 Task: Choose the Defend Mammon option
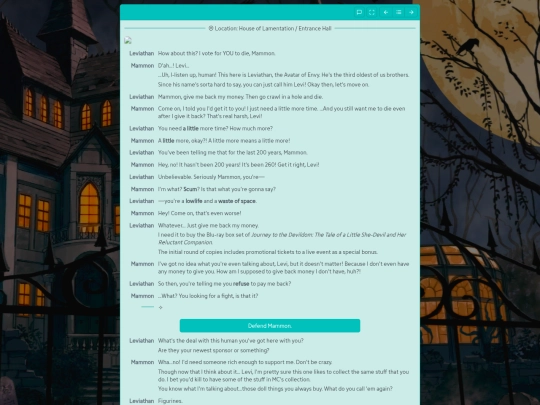click(x=270, y=326)
